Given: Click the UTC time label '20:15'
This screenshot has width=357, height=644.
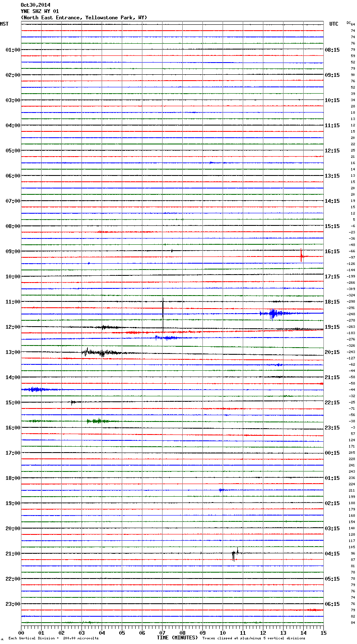Looking at the screenshot, I should [x=332, y=352].
